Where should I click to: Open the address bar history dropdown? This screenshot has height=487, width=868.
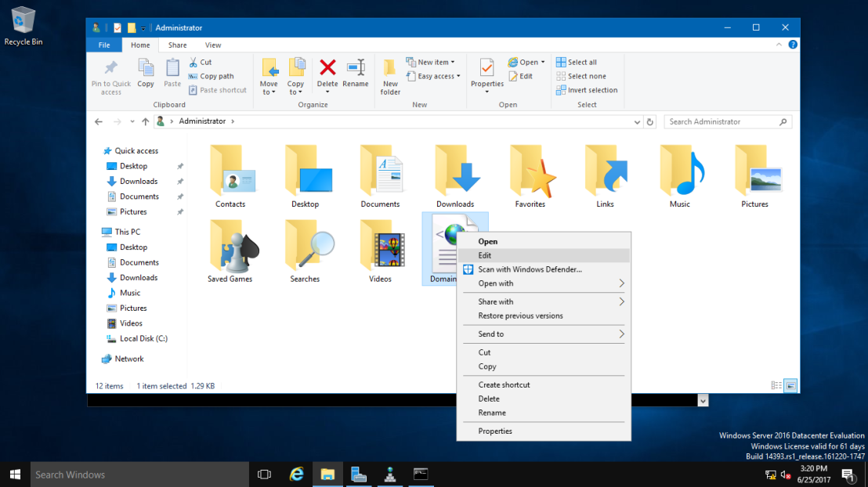(x=637, y=122)
